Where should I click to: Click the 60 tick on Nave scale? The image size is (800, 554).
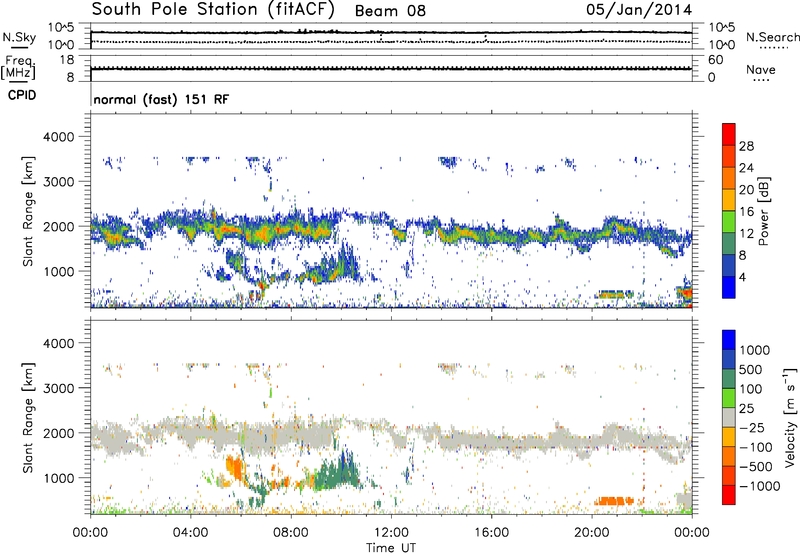[x=715, y=60]
